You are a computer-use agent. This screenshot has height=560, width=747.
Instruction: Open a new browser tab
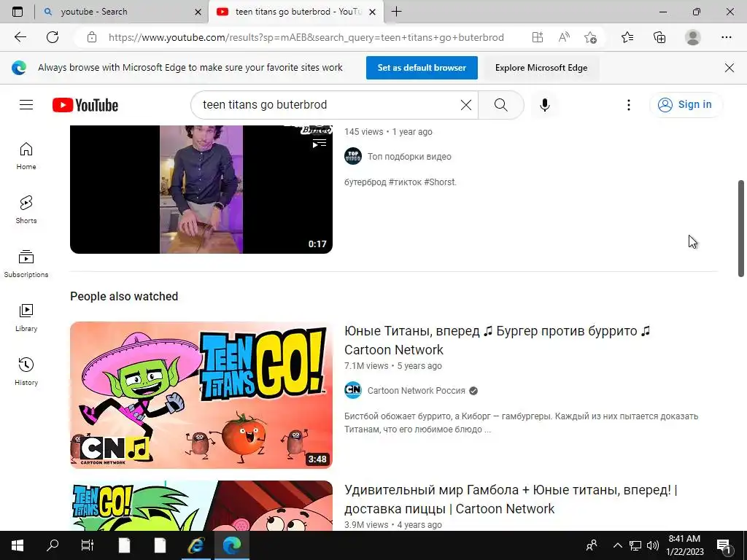click(396, 12)
